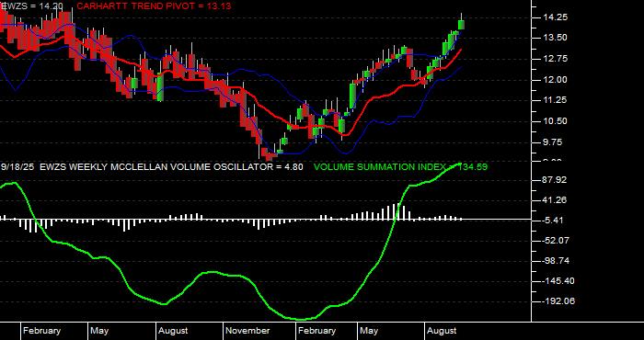Click the 41.26 oscillator axis value
This screenshot has width=644, height=340.
[x=556, y=200]
